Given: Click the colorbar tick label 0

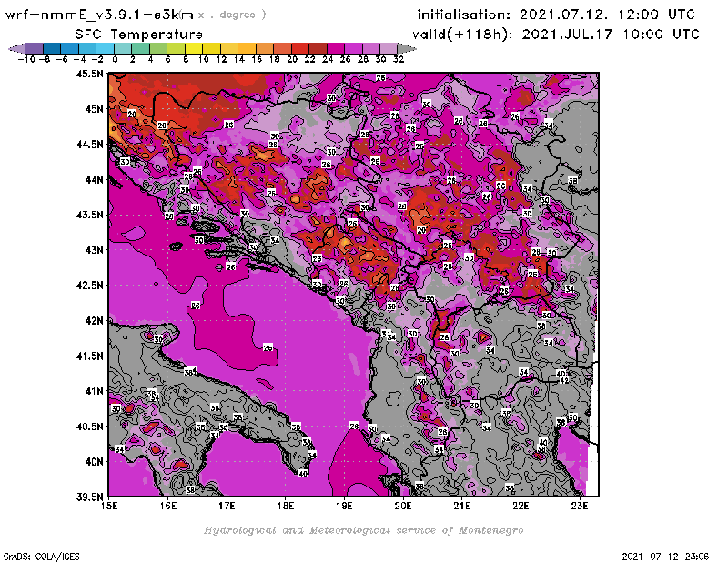Looking at the screenshot, I should 115,59.
